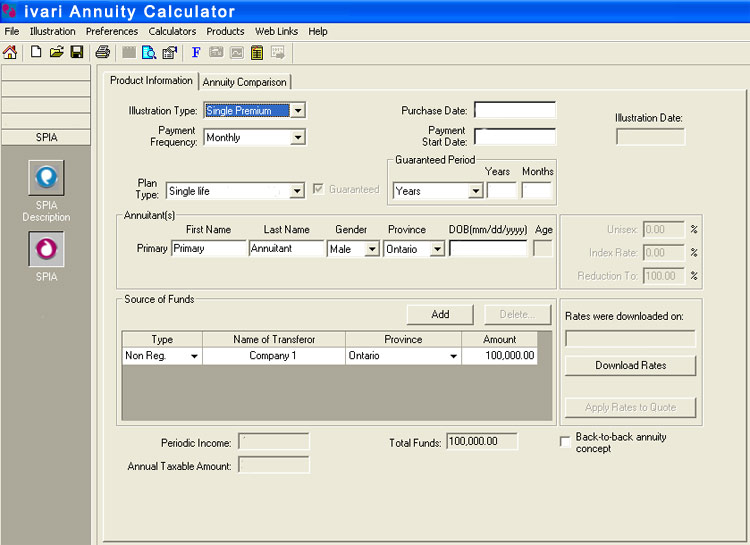Screen dimensions: 750x545
Task: Open the File menu
Action: coord(11,32)
